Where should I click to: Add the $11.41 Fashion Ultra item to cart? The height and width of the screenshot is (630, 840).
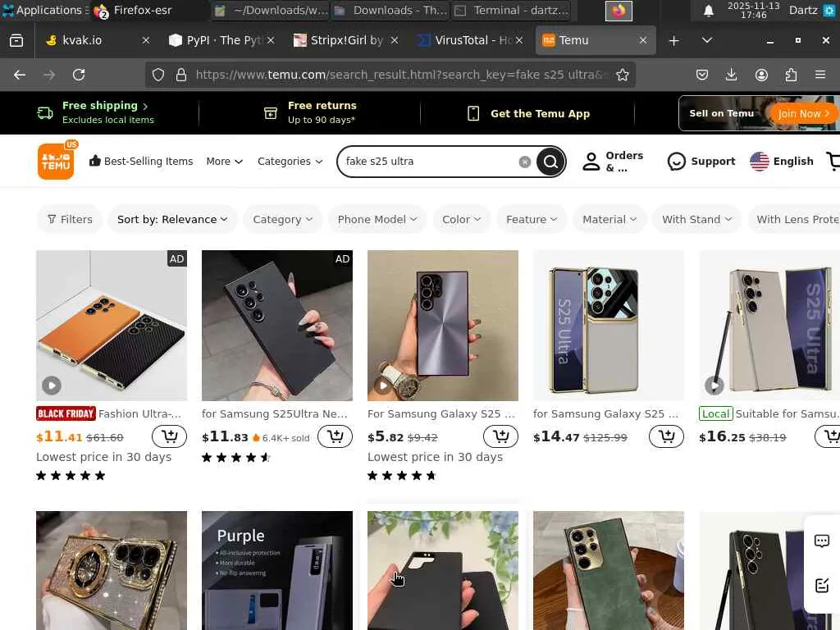coord(169,436)
